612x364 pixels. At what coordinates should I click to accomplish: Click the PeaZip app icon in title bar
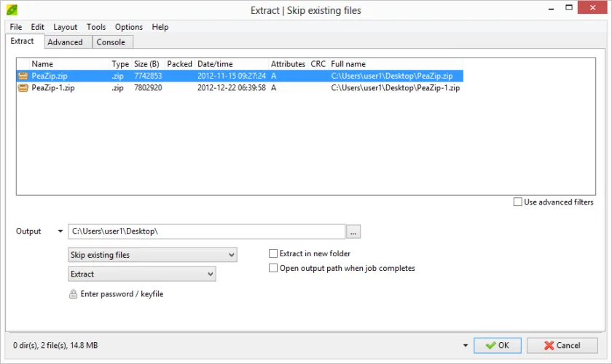(12, 9)
